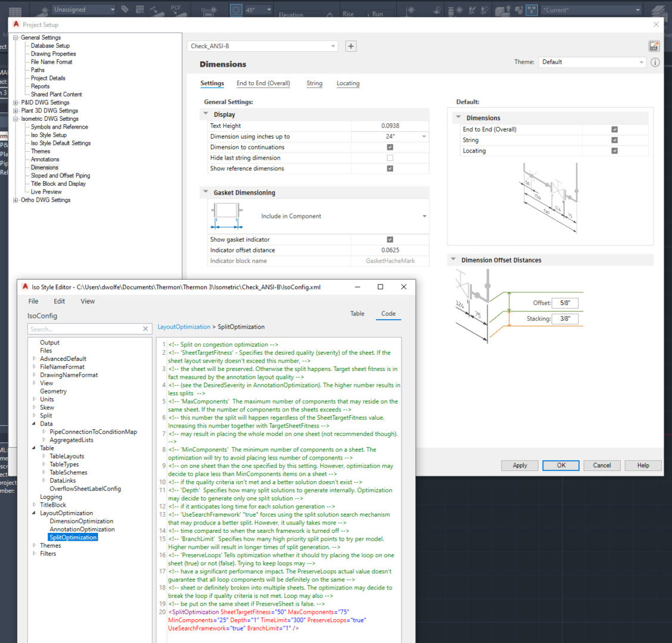672x643 pixels.
Task: Click the Offset distance input field
Action: coord(564,303)
